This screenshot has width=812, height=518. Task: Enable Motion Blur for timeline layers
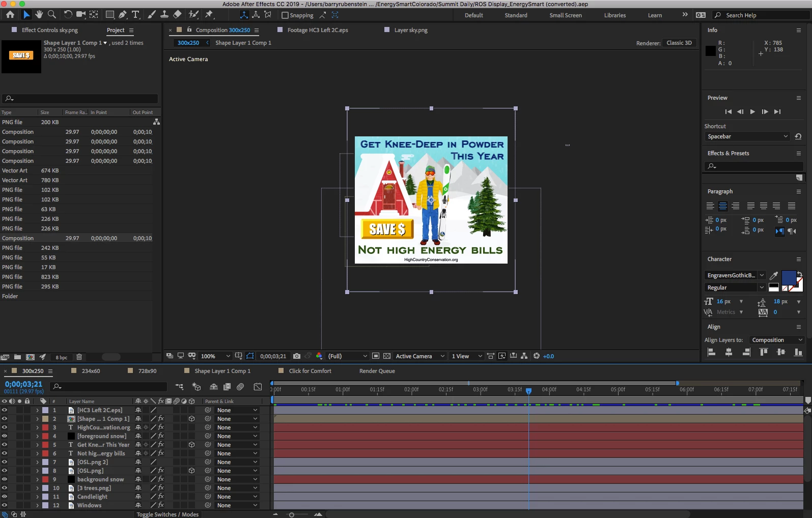click(240, 387)
